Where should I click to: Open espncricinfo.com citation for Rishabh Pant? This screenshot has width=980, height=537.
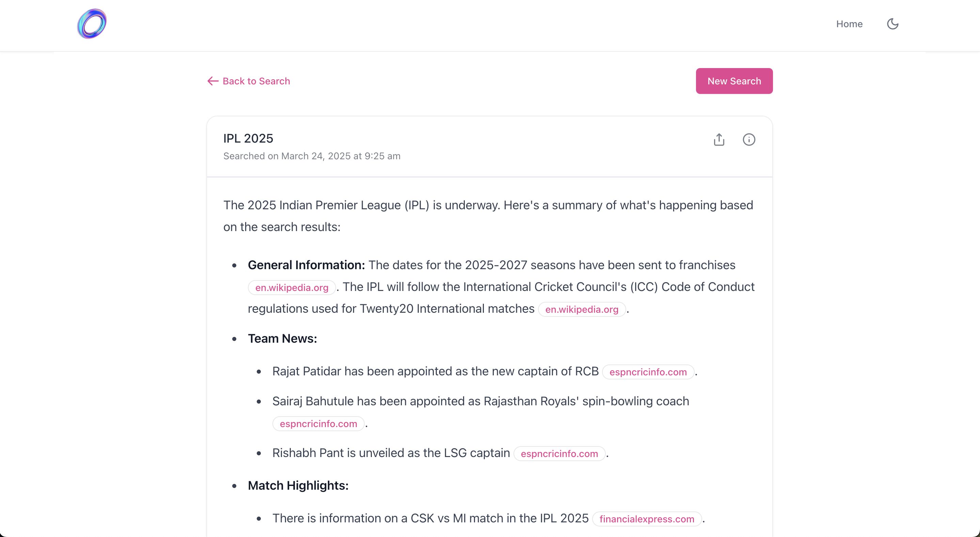[559, 454]
